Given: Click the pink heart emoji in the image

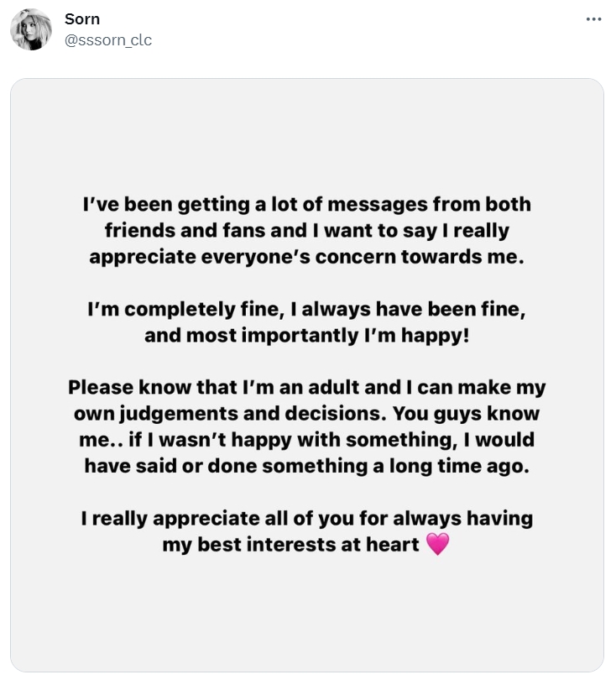Looking at the screenshot, I should coord(437,544).
